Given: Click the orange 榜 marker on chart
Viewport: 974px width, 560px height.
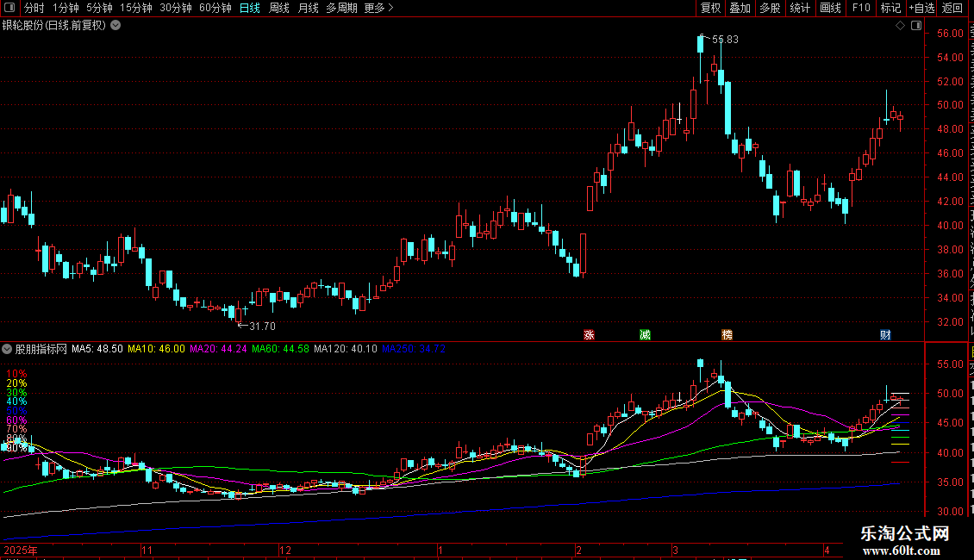Looking at the screenshot, I should (x=727, y=334).
